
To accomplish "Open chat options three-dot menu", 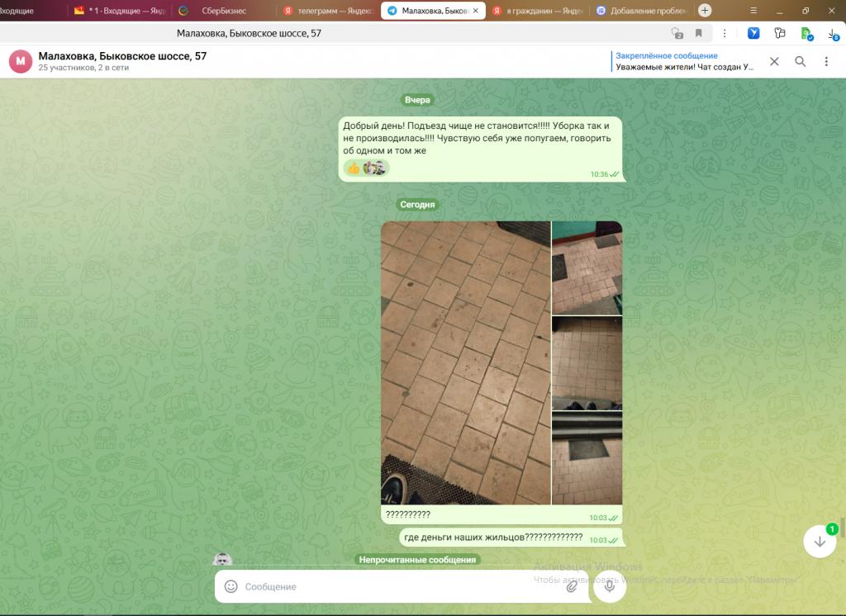I will tap(825, 61).
